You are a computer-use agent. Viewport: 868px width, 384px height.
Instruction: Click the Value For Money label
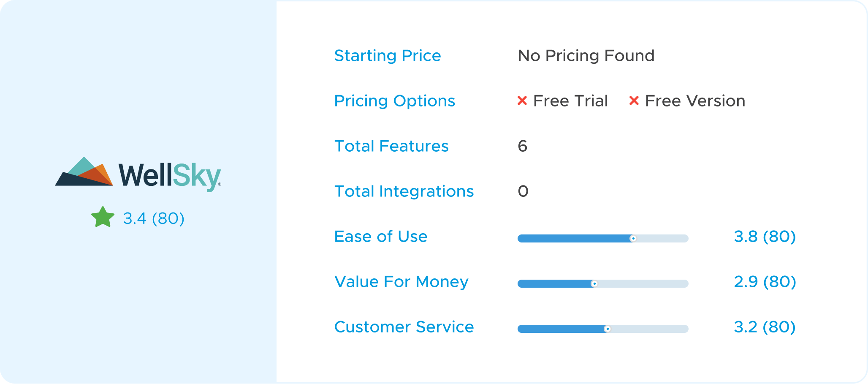(x=401, y=282)
